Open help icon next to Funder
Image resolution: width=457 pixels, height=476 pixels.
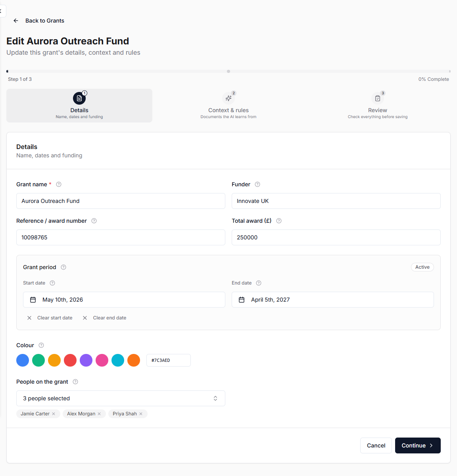coord(257,184)
